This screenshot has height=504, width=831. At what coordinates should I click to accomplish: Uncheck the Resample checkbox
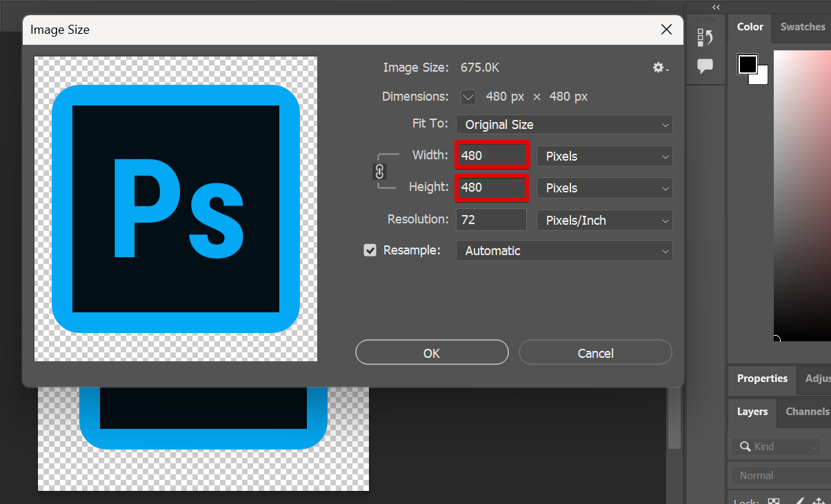(370, 250)
